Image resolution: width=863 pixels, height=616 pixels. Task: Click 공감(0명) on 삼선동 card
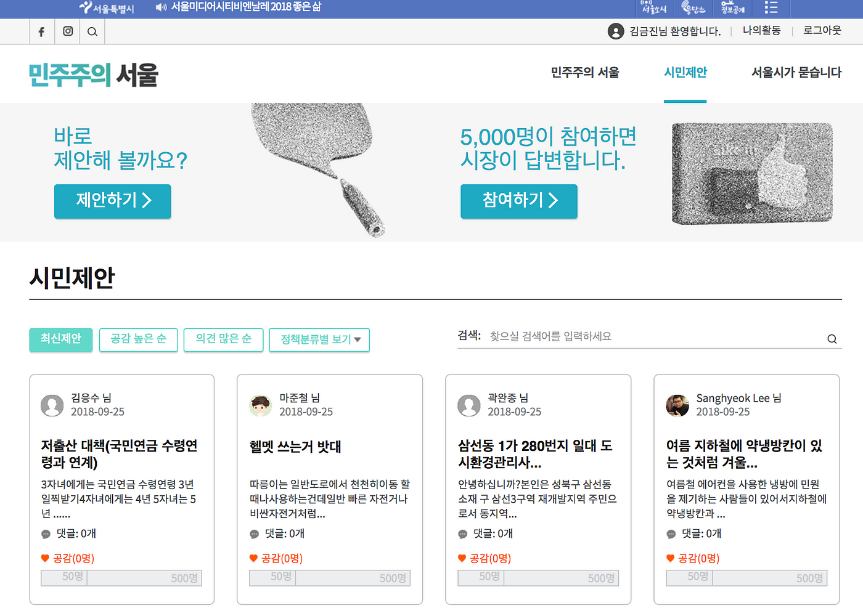[490, 558]
